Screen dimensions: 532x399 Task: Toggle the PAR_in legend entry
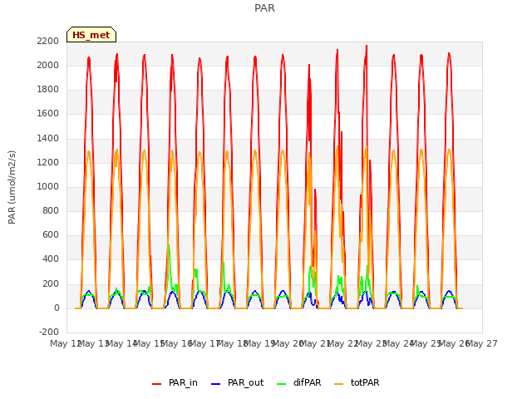point(175,382)
